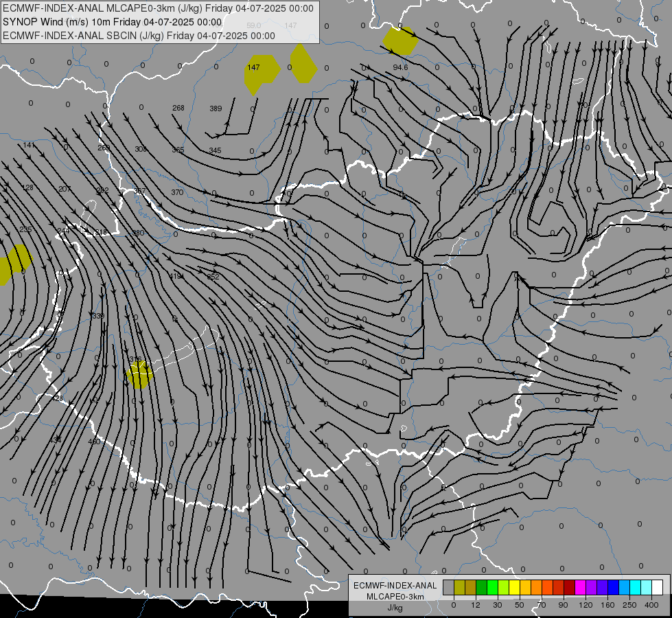Viewport: 672px width, 618px height.
Task: Click the olive hexagon labeled 147
Action: 262,73
